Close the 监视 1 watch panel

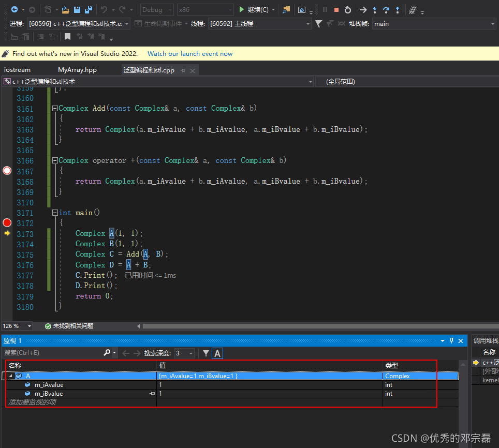pyautogui.click(x=461, y=341)
